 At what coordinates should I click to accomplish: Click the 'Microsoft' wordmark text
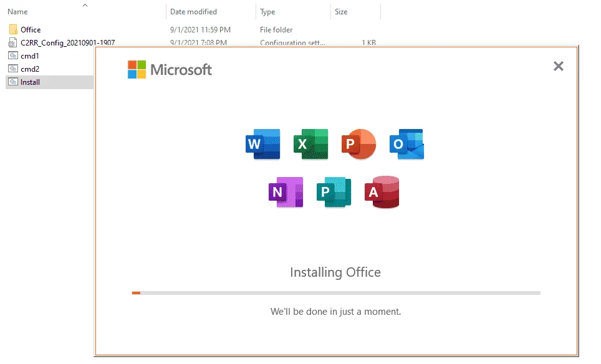(x=181, y=70)
